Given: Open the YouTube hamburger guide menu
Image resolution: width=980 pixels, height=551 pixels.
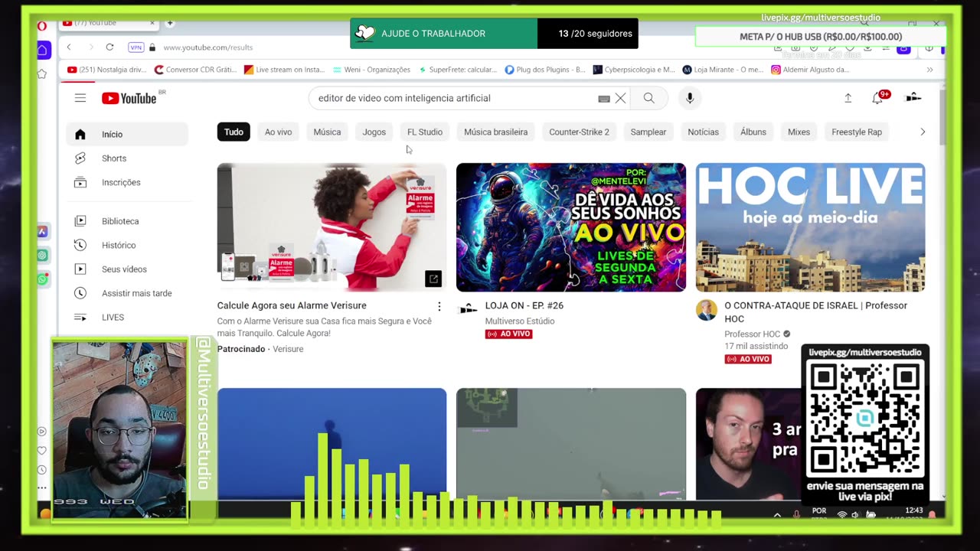Looking at the screenshot, I should click(x=80, y=98).
